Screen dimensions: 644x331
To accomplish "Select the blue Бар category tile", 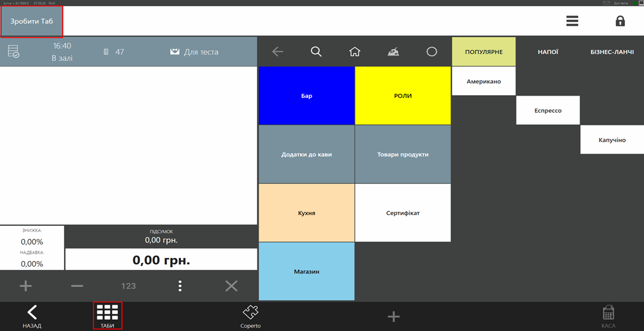I will (306, 96).
